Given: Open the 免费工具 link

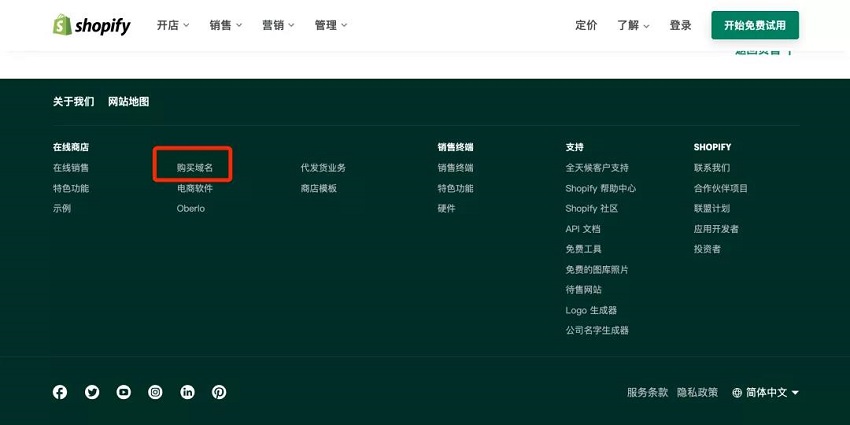Looking at the screenshot, I should point(583,249).
